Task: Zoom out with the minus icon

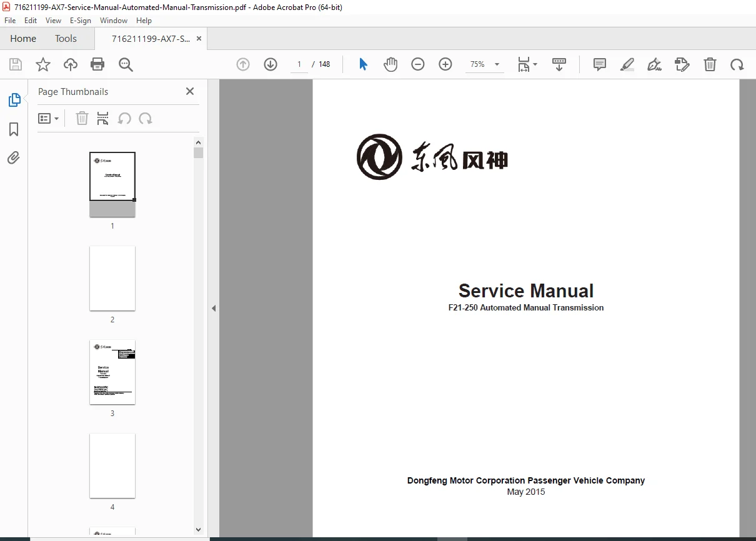Action: tap(418, 64)
